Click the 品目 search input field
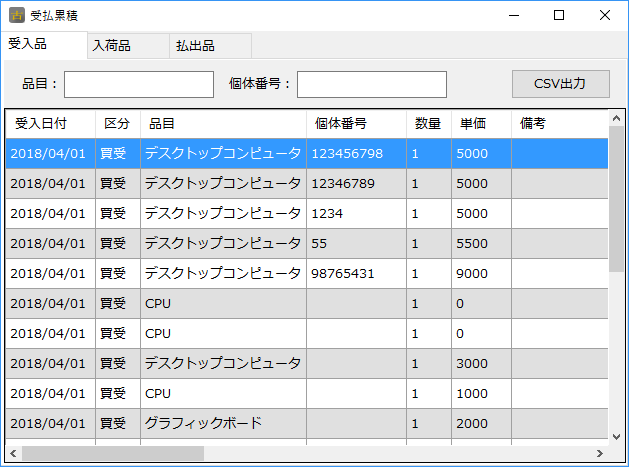The image size is (629, 467). pos(139,84)
